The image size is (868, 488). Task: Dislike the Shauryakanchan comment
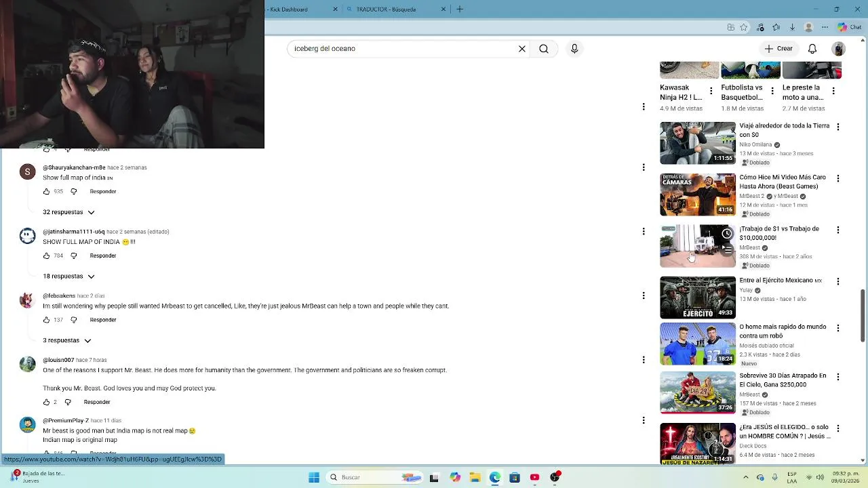click(74, 192)
